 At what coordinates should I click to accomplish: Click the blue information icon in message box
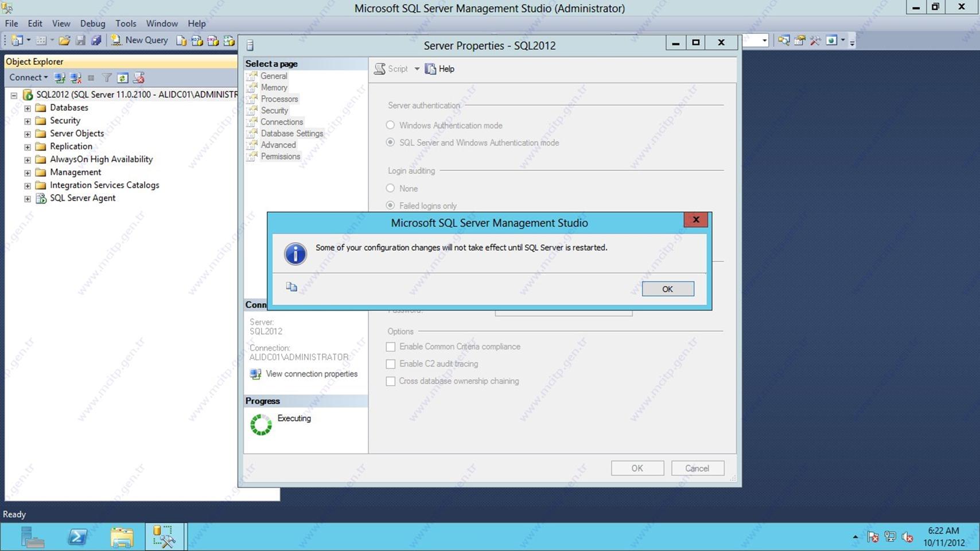coord(295,253)
